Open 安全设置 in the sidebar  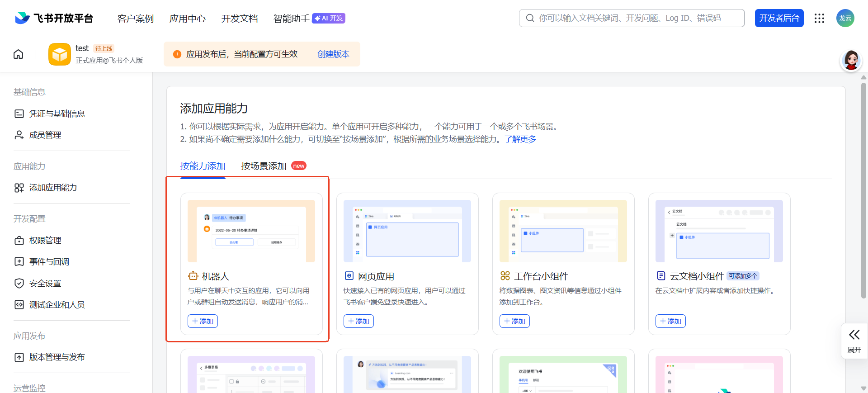pyautogui.click(x=45, y=284)
